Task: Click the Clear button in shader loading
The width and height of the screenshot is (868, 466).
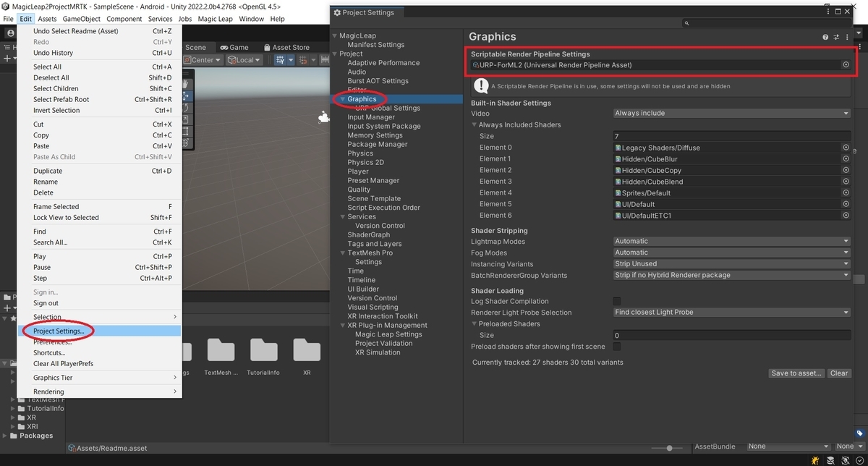Action: 839,373
